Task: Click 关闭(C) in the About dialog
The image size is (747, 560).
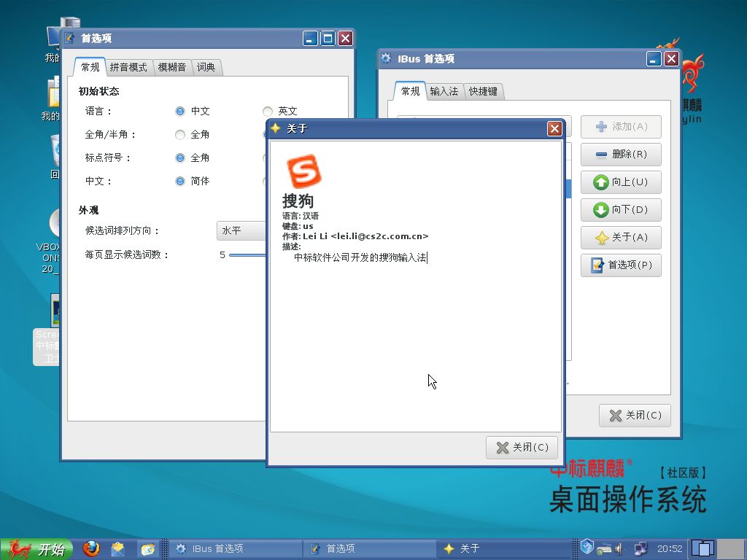Action: click(522, 448)
